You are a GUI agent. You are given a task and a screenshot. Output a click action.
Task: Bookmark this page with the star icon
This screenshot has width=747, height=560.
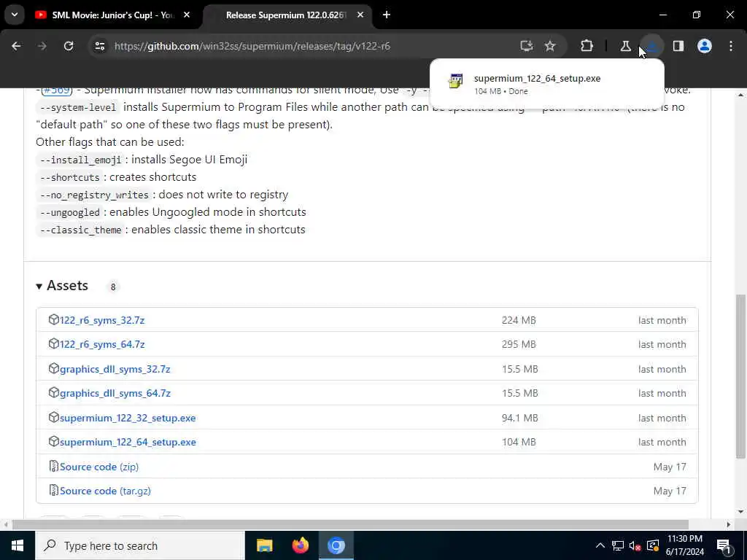550,46
